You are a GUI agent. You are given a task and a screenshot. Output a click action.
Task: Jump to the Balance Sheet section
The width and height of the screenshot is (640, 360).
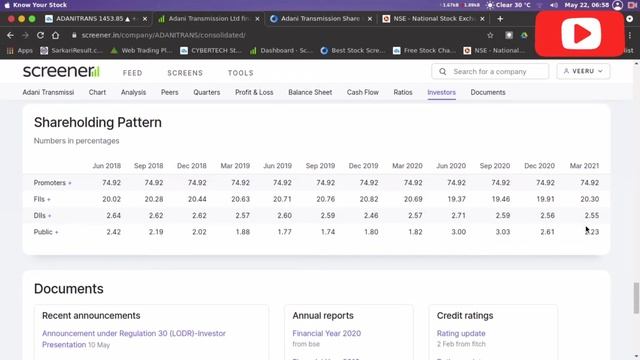tap(310, 92)
